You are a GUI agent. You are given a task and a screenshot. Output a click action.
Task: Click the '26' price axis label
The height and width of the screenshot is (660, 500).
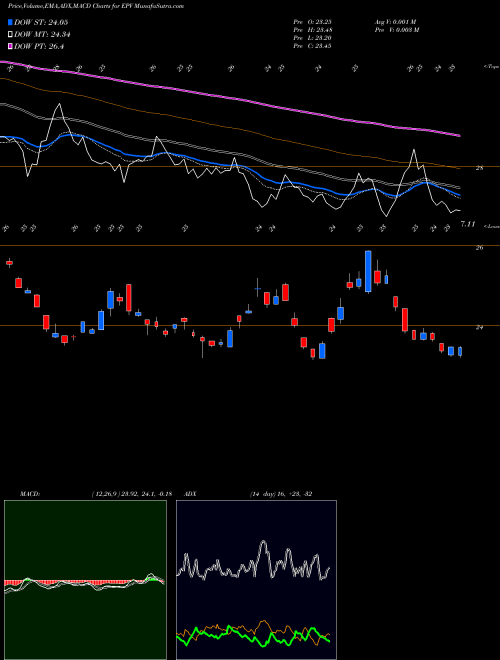coord(479,248)
